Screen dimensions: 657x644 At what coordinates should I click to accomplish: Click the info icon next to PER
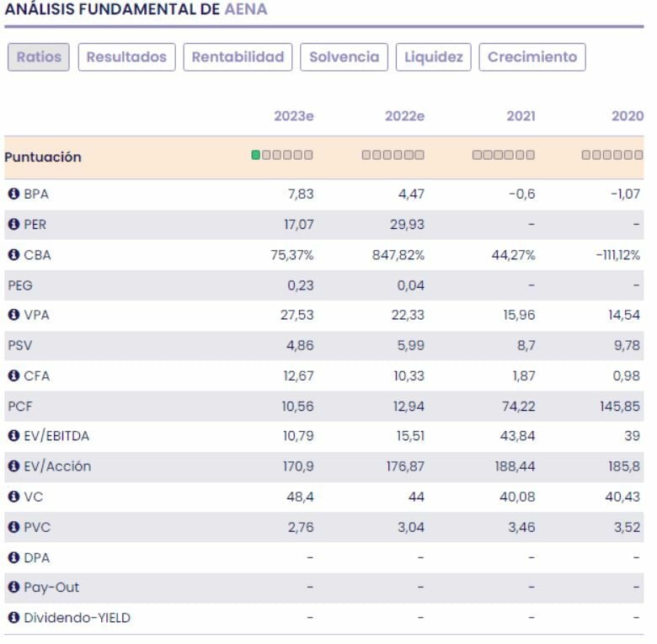13,224
